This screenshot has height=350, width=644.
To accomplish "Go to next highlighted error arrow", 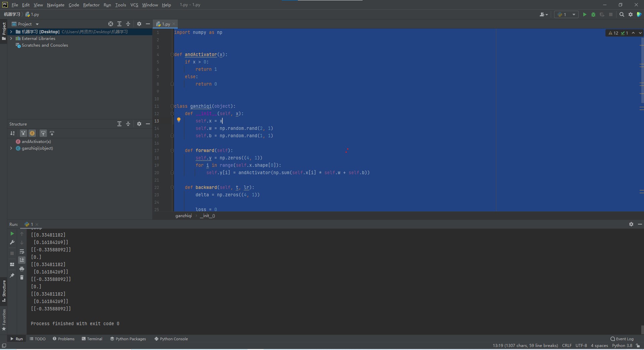I will tap(640, 33).
